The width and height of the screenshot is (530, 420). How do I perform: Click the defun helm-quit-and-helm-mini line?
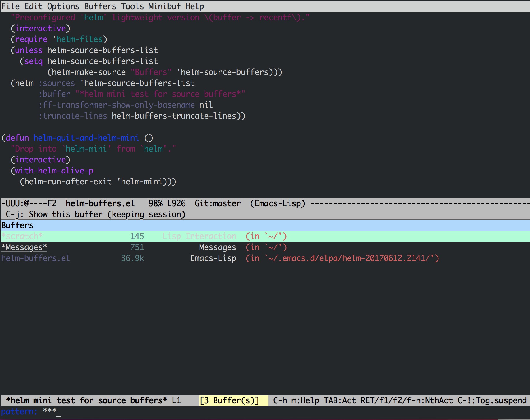(x=77, y=138)
